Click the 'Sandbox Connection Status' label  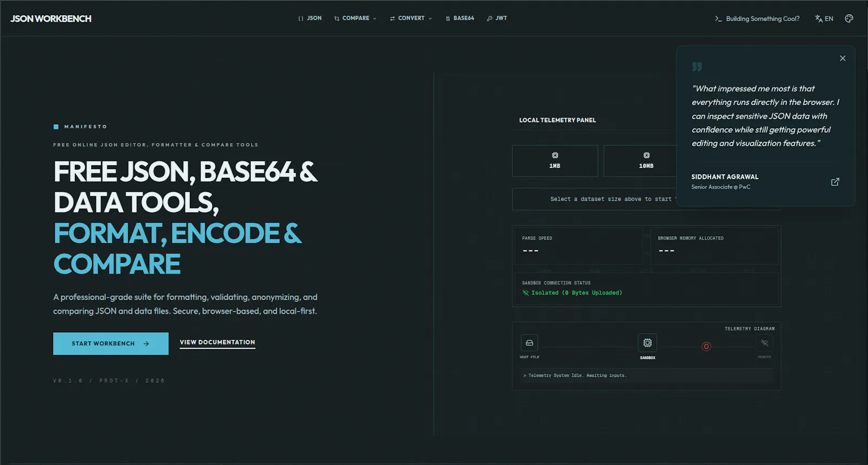[556, 283]
